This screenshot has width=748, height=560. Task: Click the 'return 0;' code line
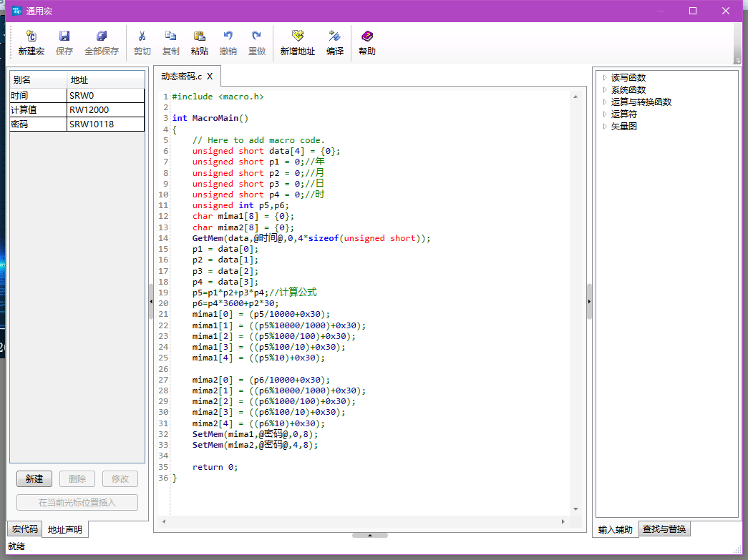tap(215, 467)
